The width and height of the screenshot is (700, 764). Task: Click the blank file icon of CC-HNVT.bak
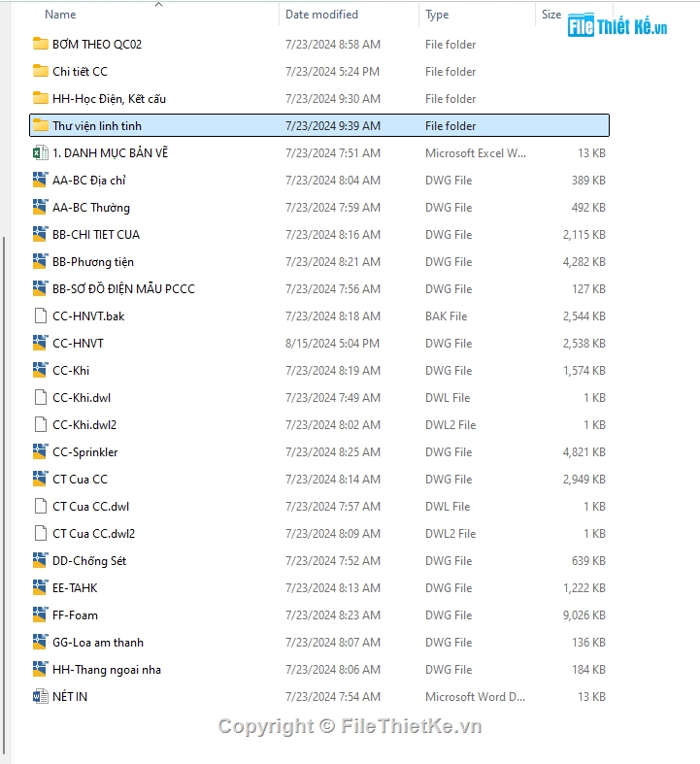click(41, 316)
